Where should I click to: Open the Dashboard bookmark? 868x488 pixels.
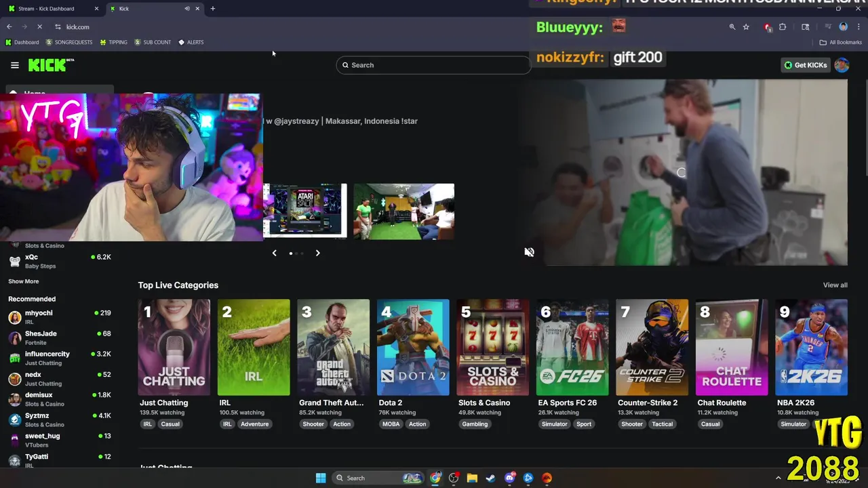(22, 42)
